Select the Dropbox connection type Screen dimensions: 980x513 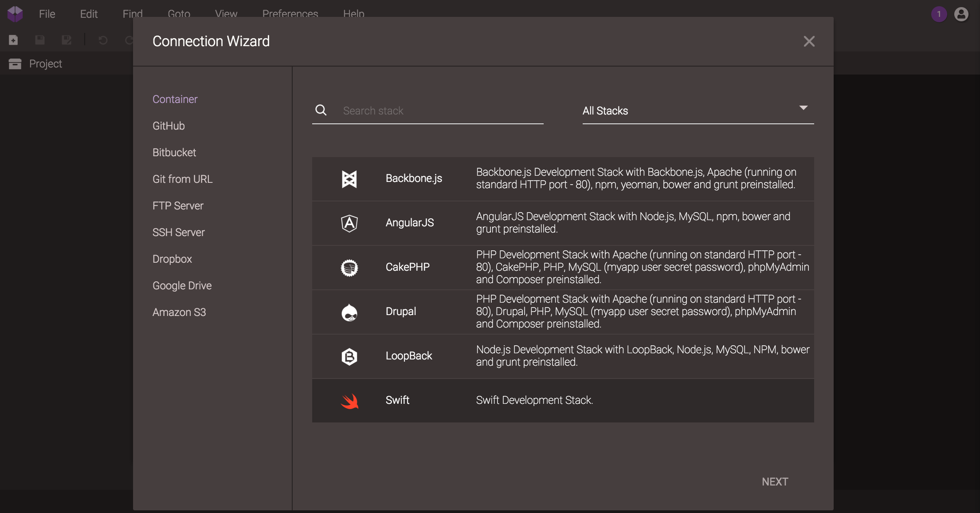(172, 259)
